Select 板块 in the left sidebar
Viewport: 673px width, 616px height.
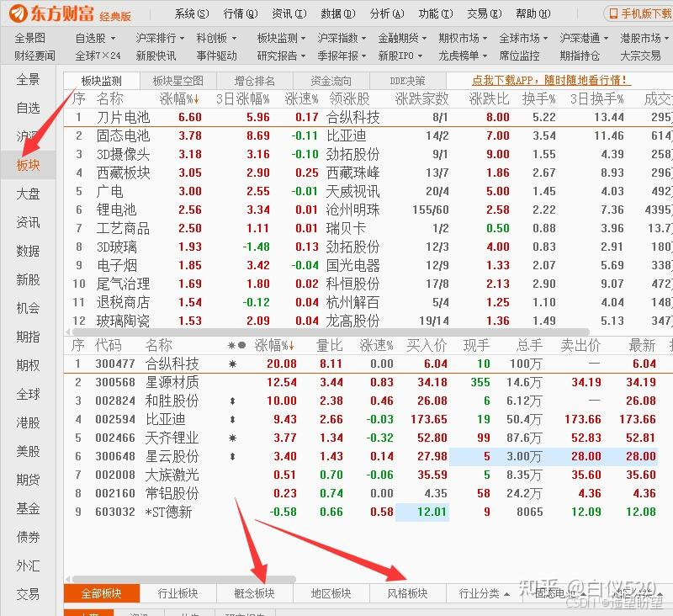click(28, 165)
